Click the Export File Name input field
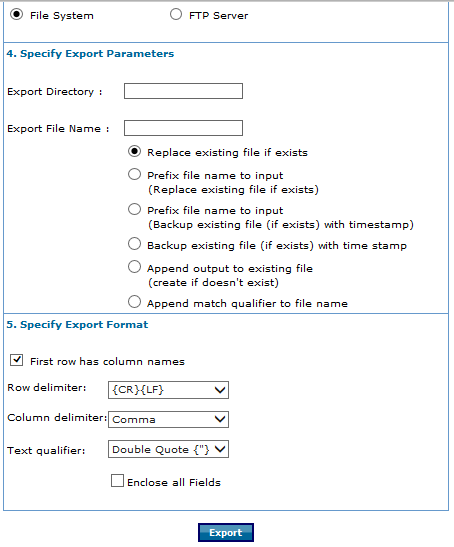The image size is (454, 547). 183,128
